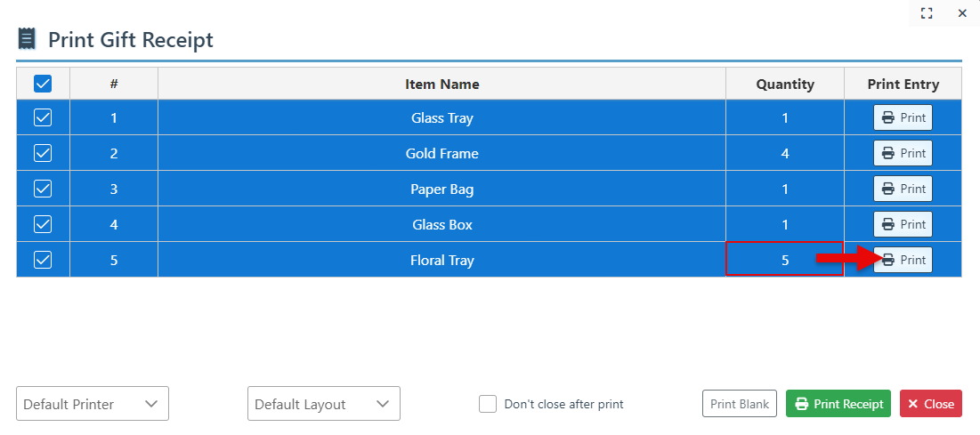
Task: Toggle fullscreen for the dialog
Action: coord(927,13)
